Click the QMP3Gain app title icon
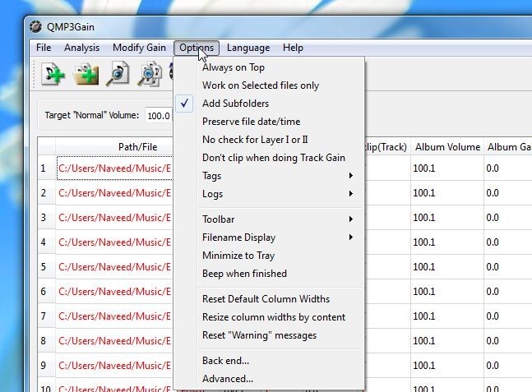The image size is (532, 392). (x=35, y=27)
